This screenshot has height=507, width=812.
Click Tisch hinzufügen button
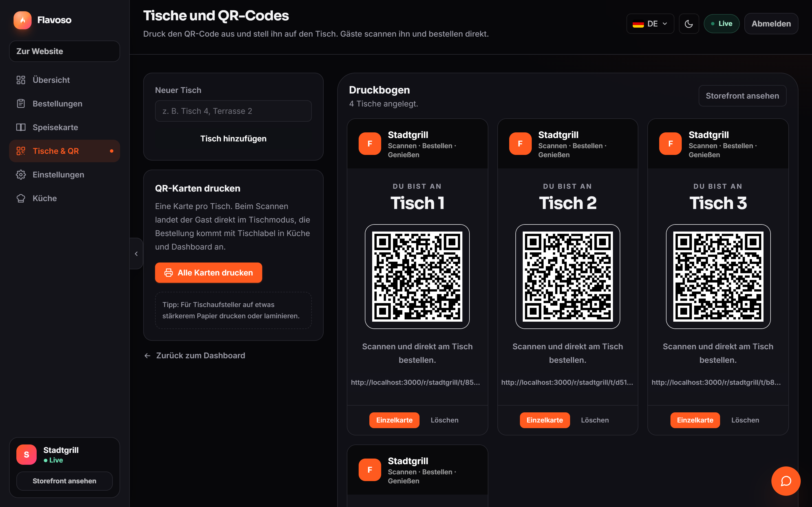point(233,139)
